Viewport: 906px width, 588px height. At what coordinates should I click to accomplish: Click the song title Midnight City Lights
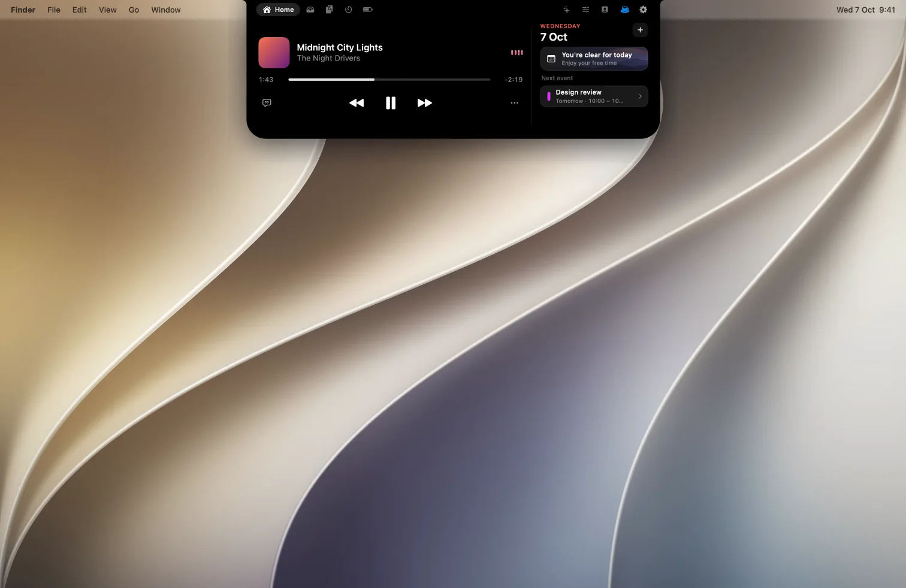[x=340, y=47]
